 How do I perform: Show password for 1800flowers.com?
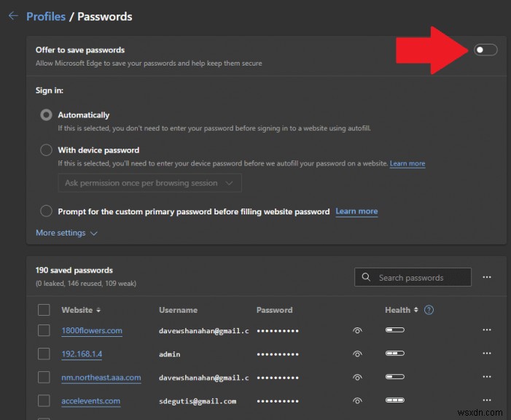(x=357, y=330)
